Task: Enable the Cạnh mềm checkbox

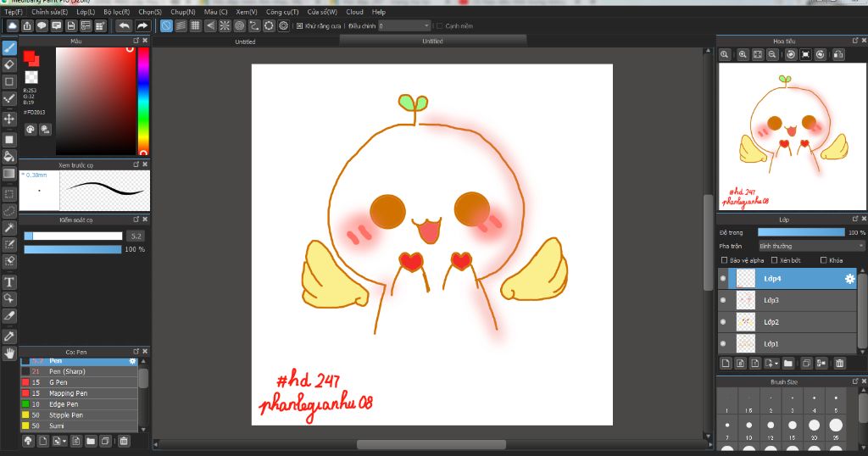Action: 440,26
